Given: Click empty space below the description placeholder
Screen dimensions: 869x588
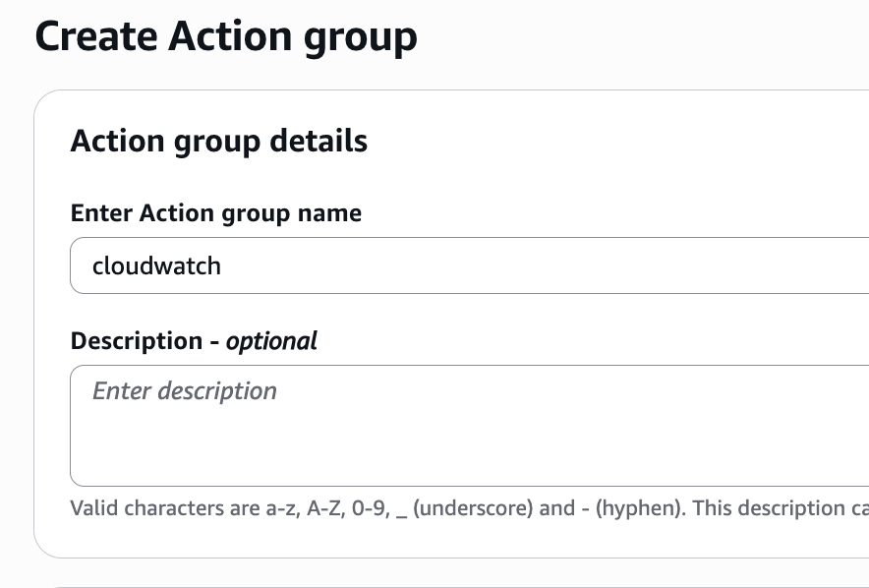Looking at the screenshot, I should pyautogui.click(x=393, y=452).
